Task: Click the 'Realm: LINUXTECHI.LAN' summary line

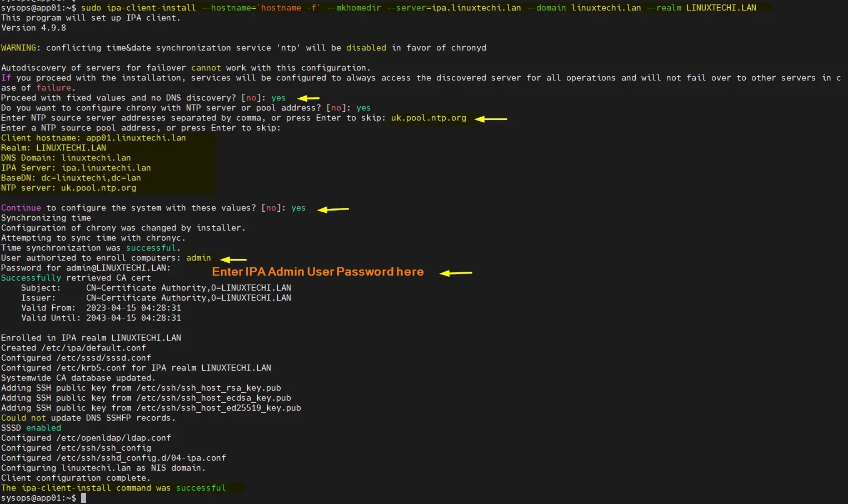Action: (x=53, y=148)
